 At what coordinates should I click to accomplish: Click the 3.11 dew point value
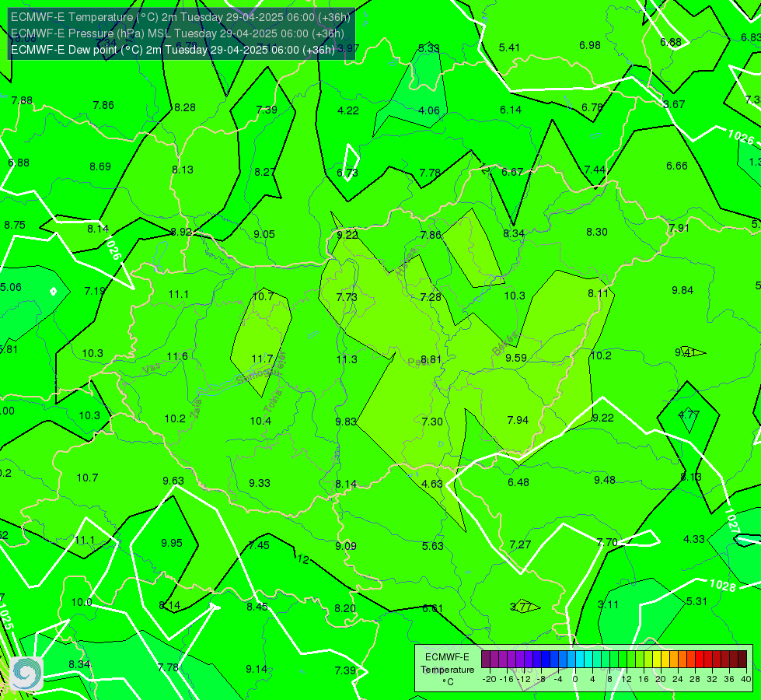point(608,605)
